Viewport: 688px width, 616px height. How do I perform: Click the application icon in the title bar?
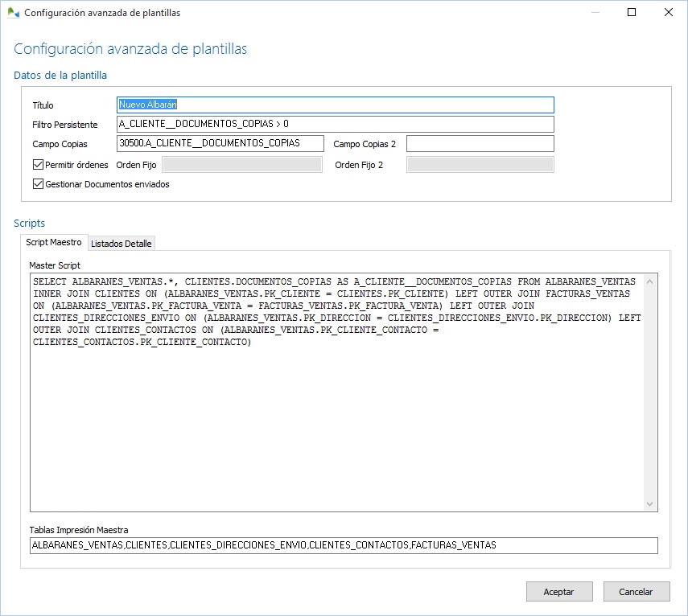[14, 12]
